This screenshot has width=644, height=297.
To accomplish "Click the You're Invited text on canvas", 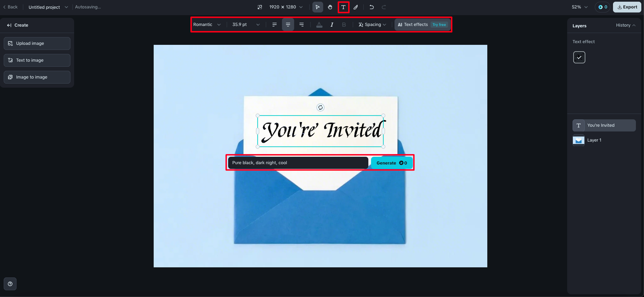I will 321,131.
